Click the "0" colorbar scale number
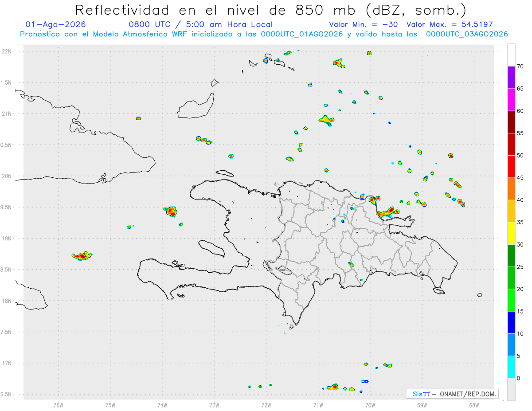Image resolution: width=532 pixels, height=411 pixels. click(x=518, y=378)
